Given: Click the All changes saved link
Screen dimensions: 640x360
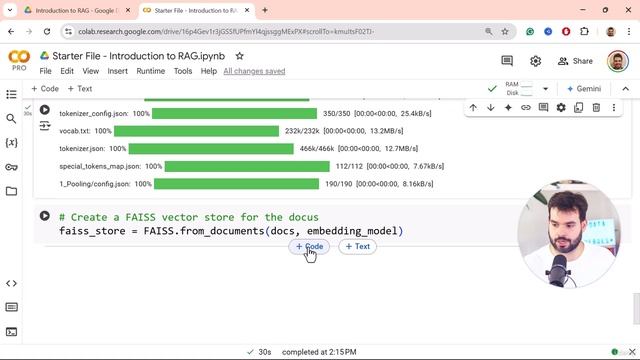Looking at the screenshot, I should 254,71.
